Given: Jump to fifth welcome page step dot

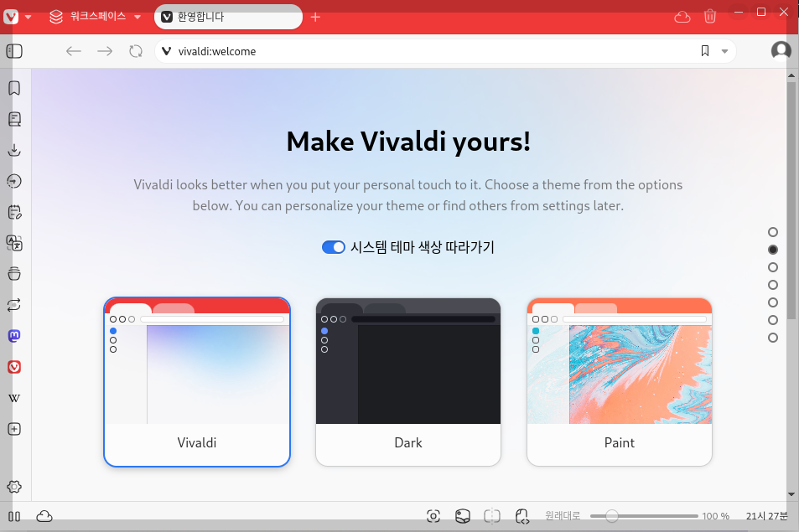Looking at the screenshot, I should point(773,302).
